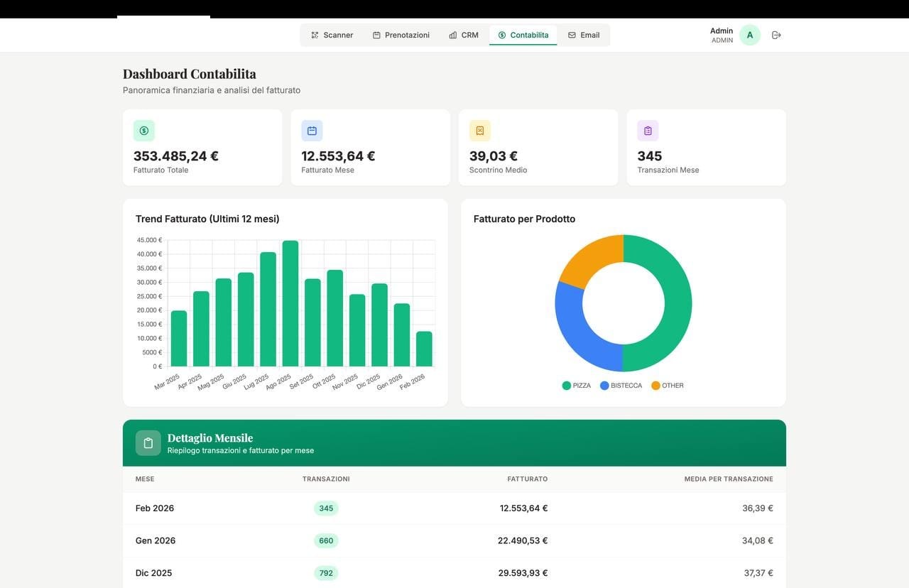Click the logout icon next to Admin
909x588 pixels.
pos(773,33)
